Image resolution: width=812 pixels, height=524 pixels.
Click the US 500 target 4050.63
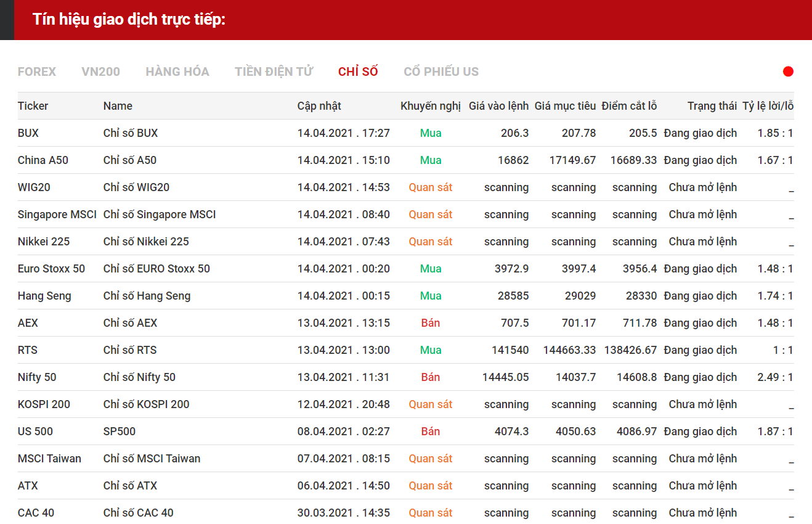[576, 432]
